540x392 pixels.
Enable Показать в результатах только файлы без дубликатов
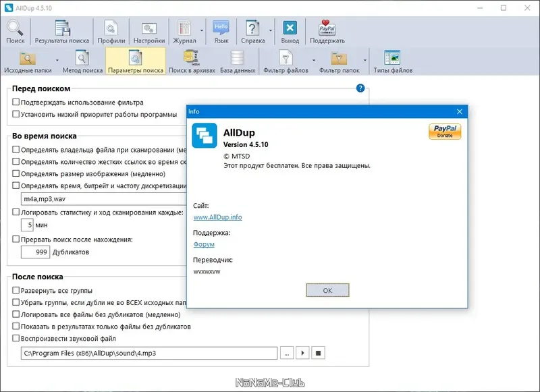point(16,327)
